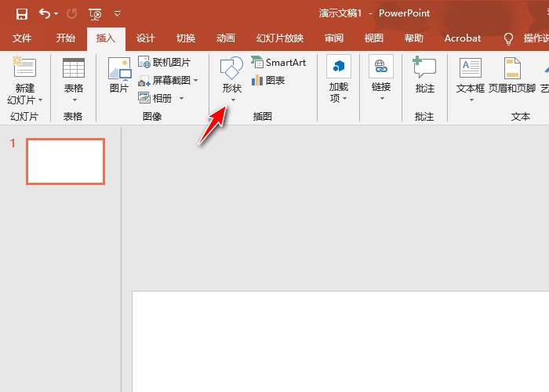Viewport: 549px width, 392px height.
Task: Insert a 图表 chart
Action: tap(268, 81)
